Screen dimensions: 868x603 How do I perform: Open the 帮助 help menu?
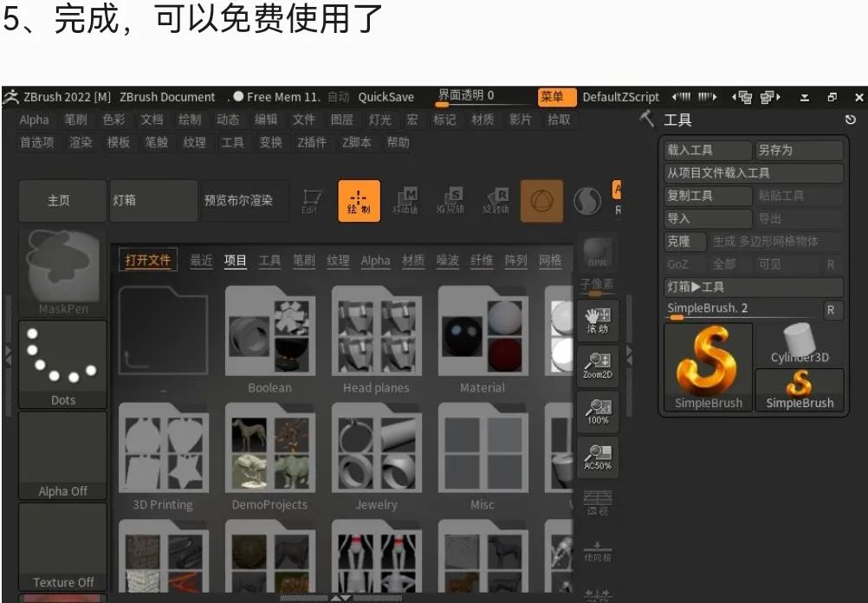coord(398,142)
